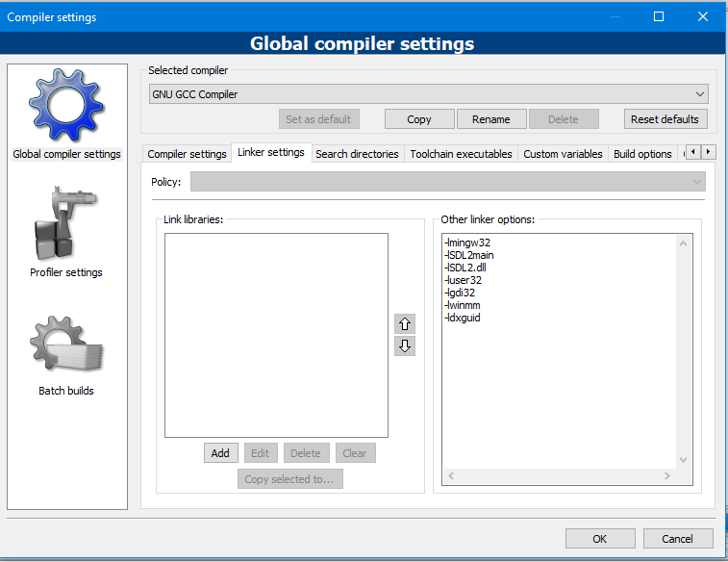Image resolution: width=728 pixels, height=562 pixels.
Task: Open Global compiler settings gear icon
Action: coord(66,106)
